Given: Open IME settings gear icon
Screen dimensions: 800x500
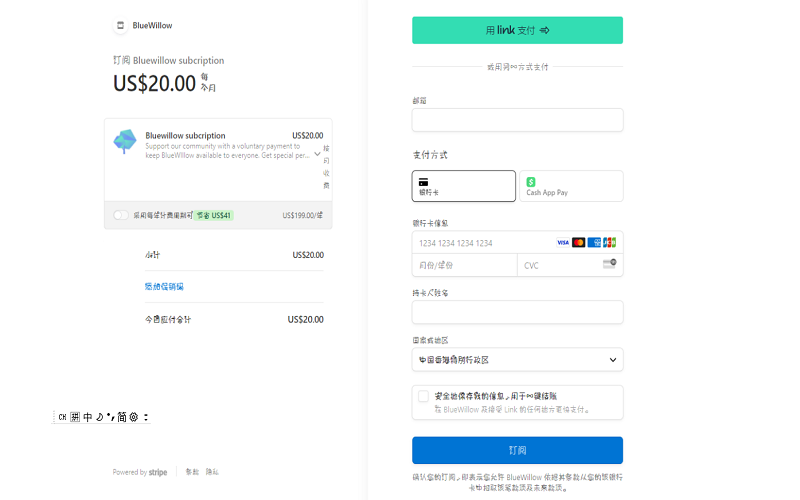Looking at the screenshot, I should [x=134, y=417].
